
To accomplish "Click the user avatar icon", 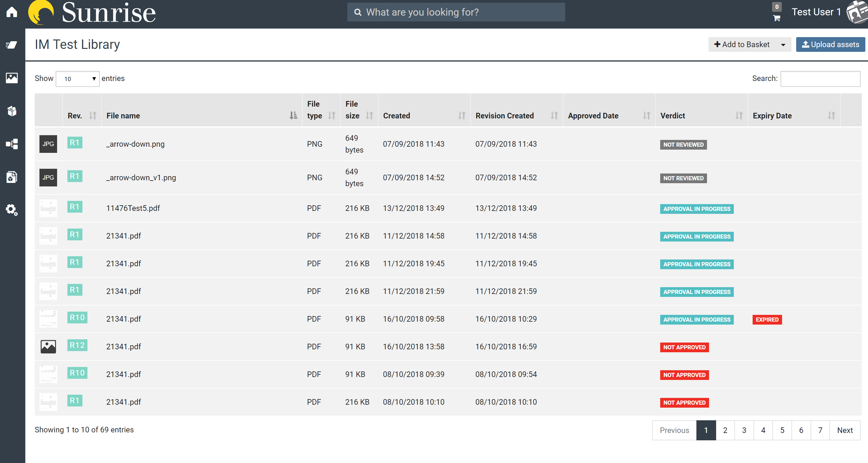I will click(858, 12).
